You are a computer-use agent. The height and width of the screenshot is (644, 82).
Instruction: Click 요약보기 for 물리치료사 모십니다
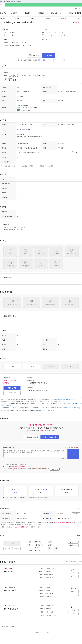(73, 592)
